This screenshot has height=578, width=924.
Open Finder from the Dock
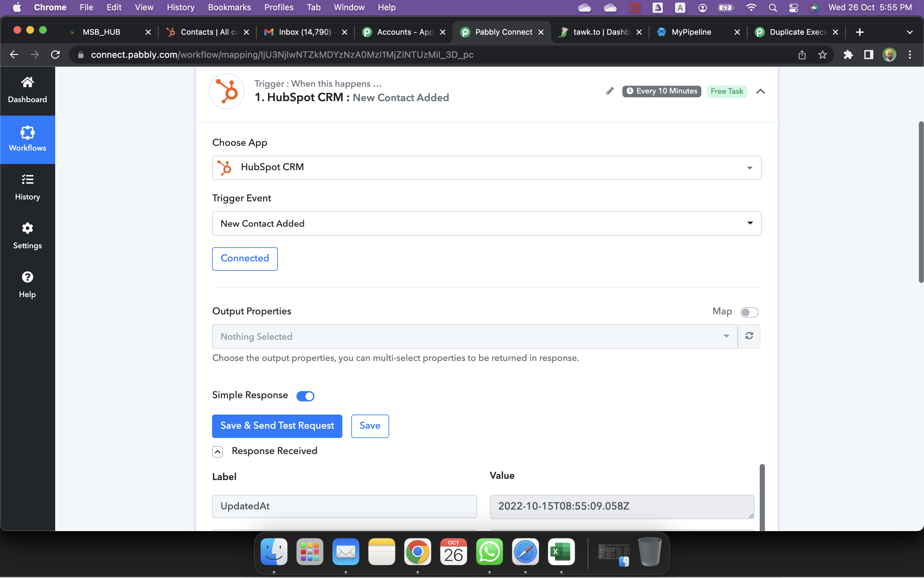(274, 552)
